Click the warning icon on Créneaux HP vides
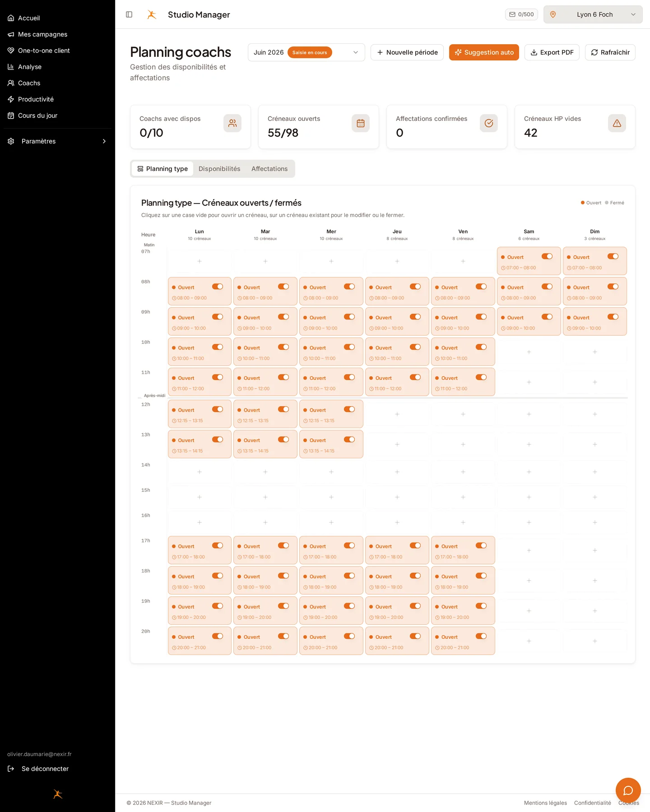Viewport: 650px width, 812px height. pyautogui.click(x=617, y=123)
